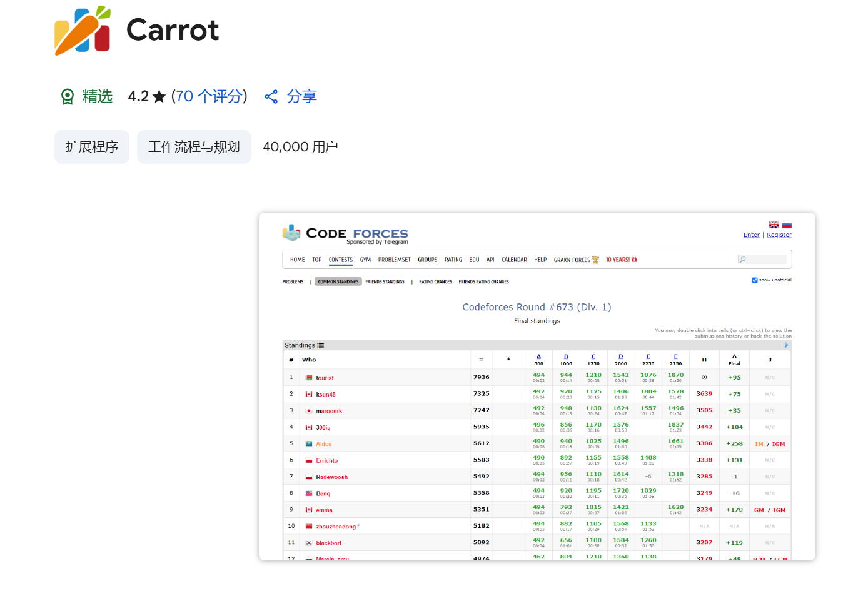Click the Carrot extension logo
This screenshot has width=868, height=591.
[x=82, y=30]
